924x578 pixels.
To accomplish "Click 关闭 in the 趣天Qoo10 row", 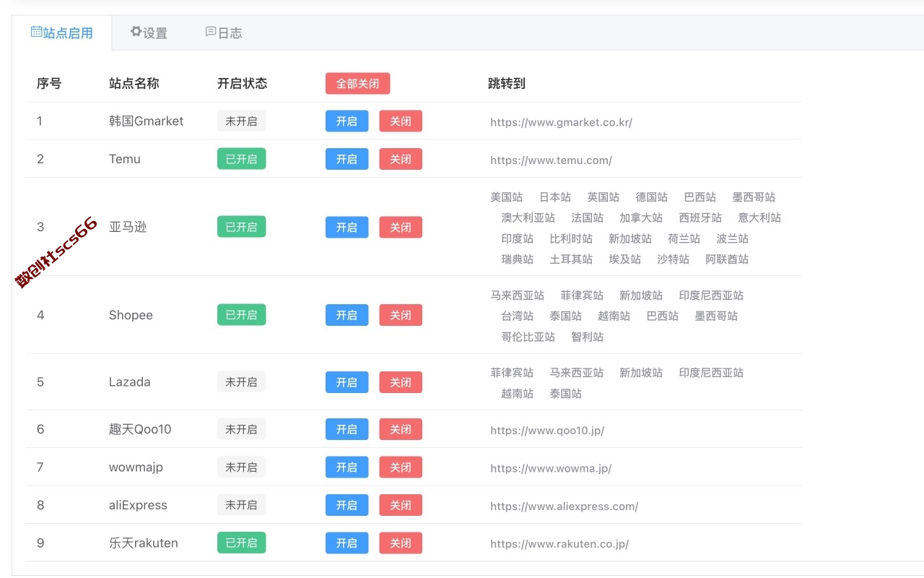I will pos(401,429).
